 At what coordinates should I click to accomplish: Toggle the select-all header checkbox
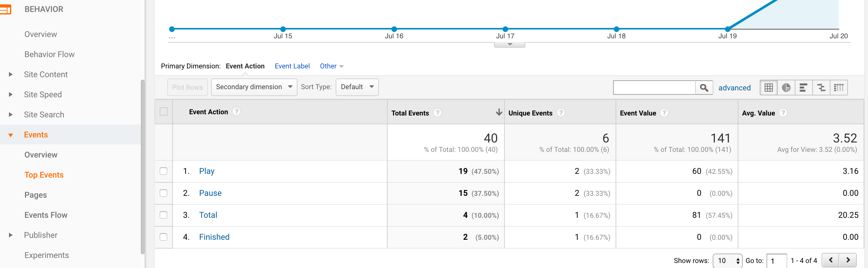pyautogui.click(x=164, y=111)
